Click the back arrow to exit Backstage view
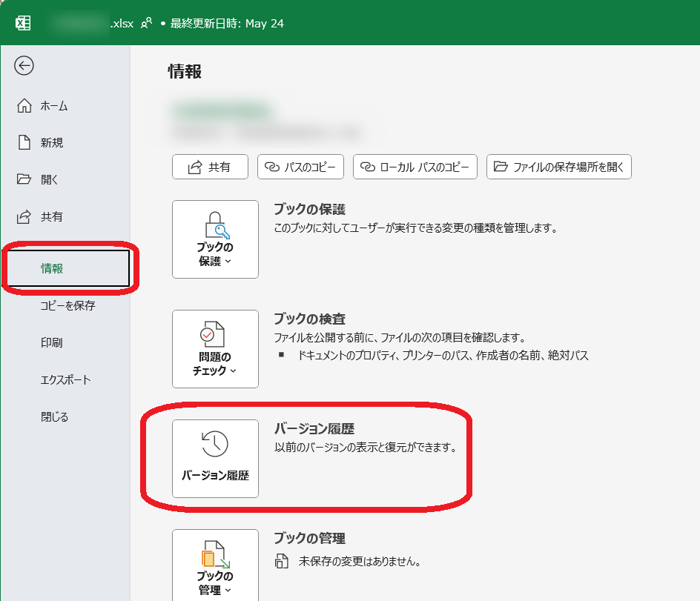The height and width of the screenshot is (601, 700). point(24,66)
